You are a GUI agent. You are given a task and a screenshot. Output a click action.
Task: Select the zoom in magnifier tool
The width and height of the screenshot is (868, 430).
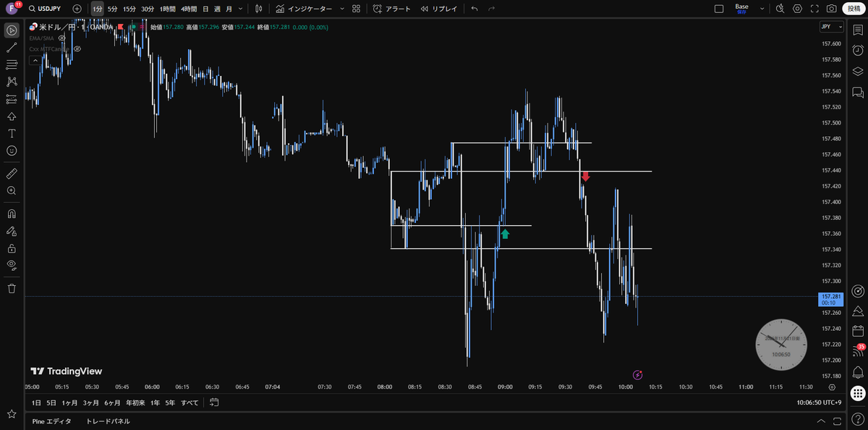pos(12,190)
